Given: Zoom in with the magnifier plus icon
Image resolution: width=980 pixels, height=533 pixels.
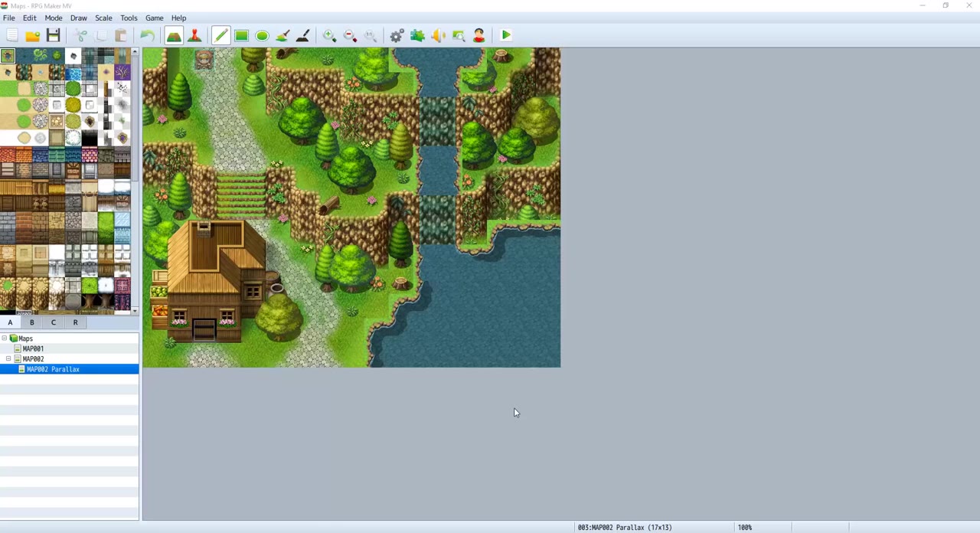Looking at the screenshot, I should tap(329, 35).
